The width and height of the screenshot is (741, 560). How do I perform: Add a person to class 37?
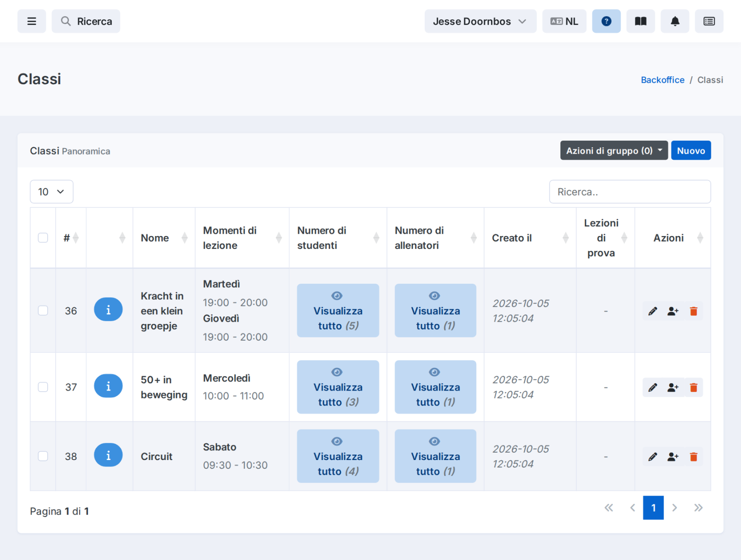(x=673, y=387)
